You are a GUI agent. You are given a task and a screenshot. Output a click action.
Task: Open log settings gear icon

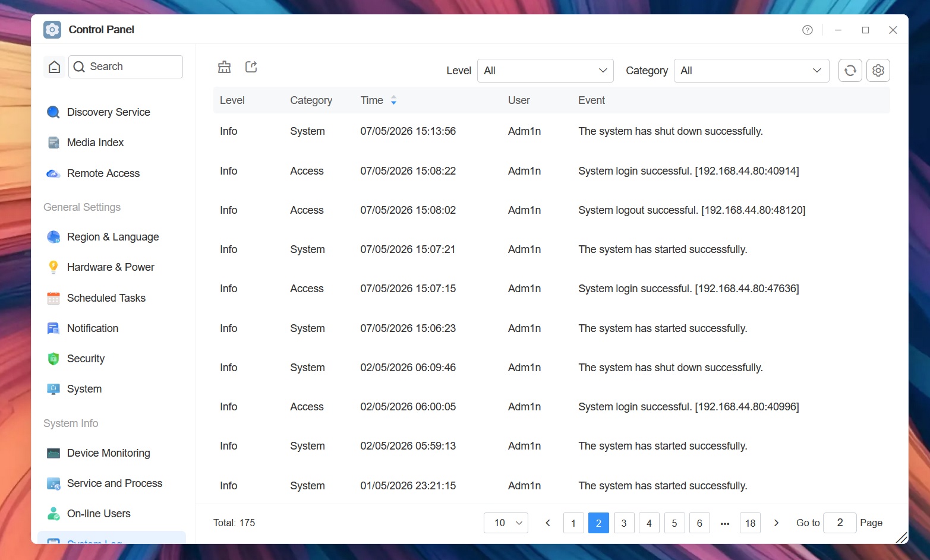point(878,71)
